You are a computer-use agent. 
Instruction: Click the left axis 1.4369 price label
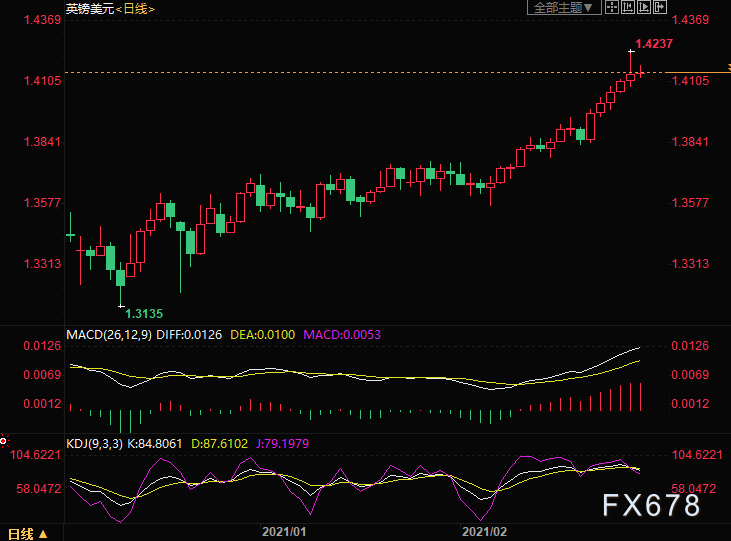tap(42, 20)
